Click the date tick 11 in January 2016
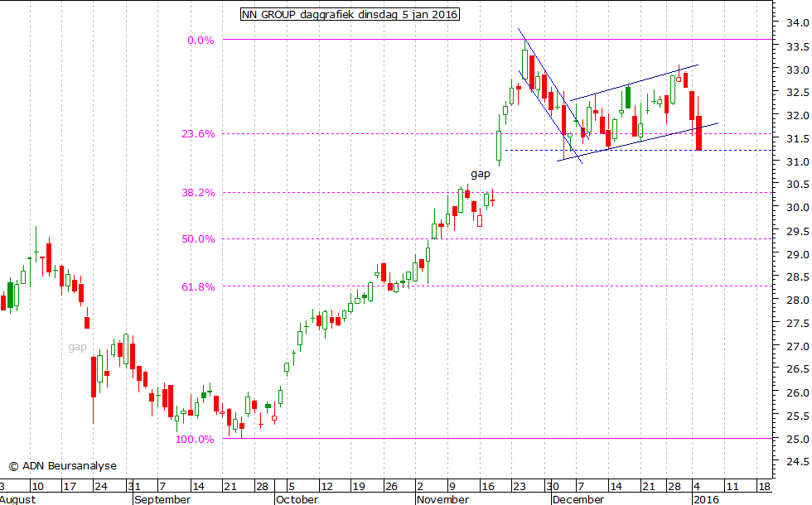Image resolution: width=812 pixels, height=505 pixels. (x=732, y=487)
